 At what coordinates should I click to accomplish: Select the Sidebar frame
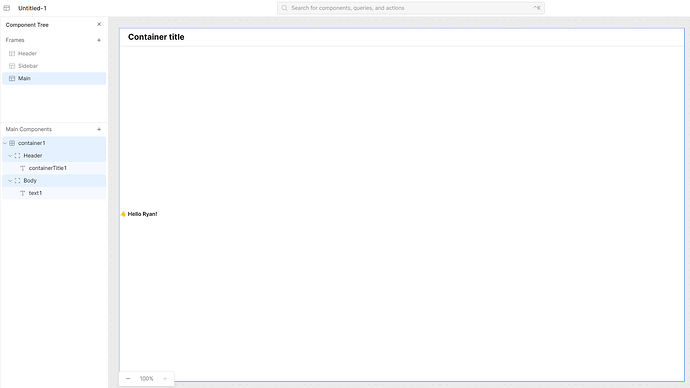pos(54,66)
